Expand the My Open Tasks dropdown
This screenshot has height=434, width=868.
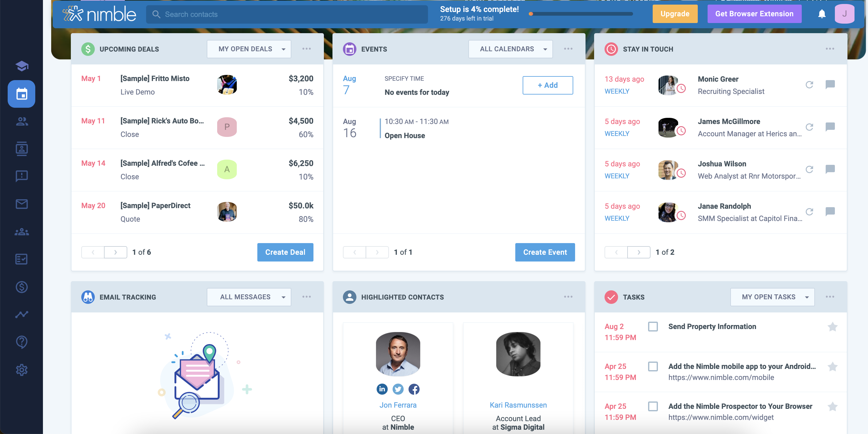772,297
